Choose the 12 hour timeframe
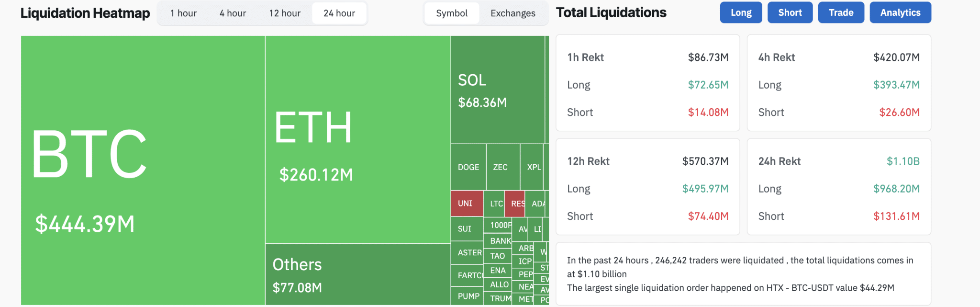The image size is (980, 307). click(285, 13)
